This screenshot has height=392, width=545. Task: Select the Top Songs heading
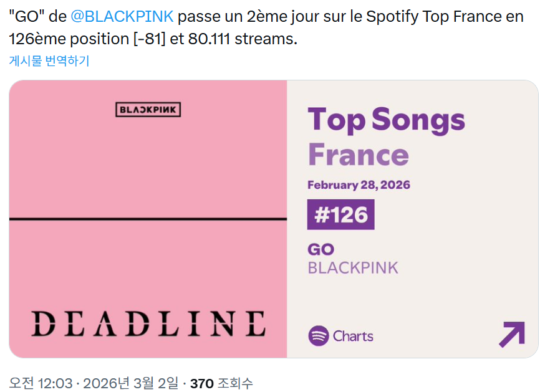pyautogui.click(x=386, y=120)
